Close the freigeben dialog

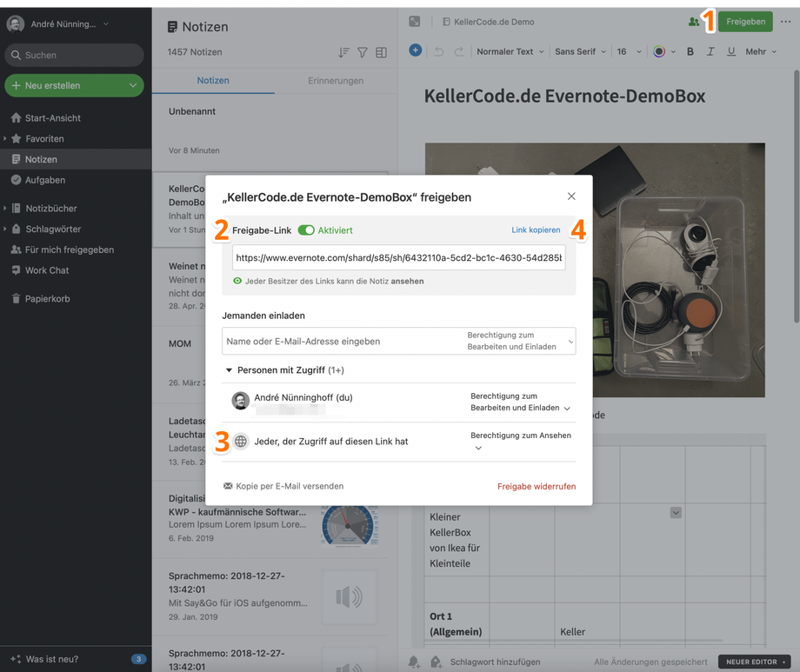[x=571, y=196]
